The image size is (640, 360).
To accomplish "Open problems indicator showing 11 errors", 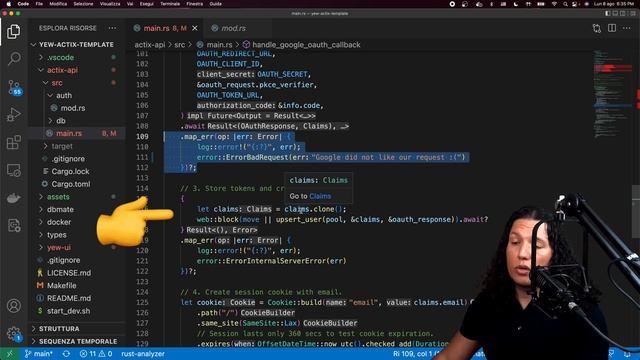I will (x=96, y=354).
